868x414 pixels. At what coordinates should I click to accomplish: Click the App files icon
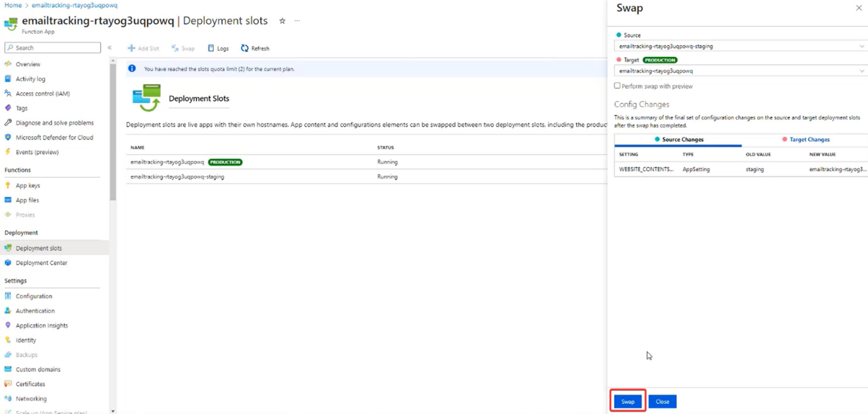(8, 200)
